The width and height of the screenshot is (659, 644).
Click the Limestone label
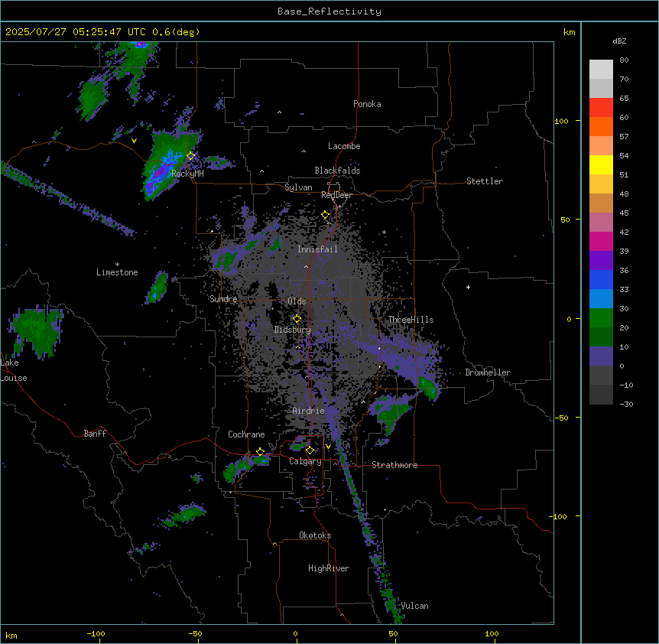[x=117, y=272]
